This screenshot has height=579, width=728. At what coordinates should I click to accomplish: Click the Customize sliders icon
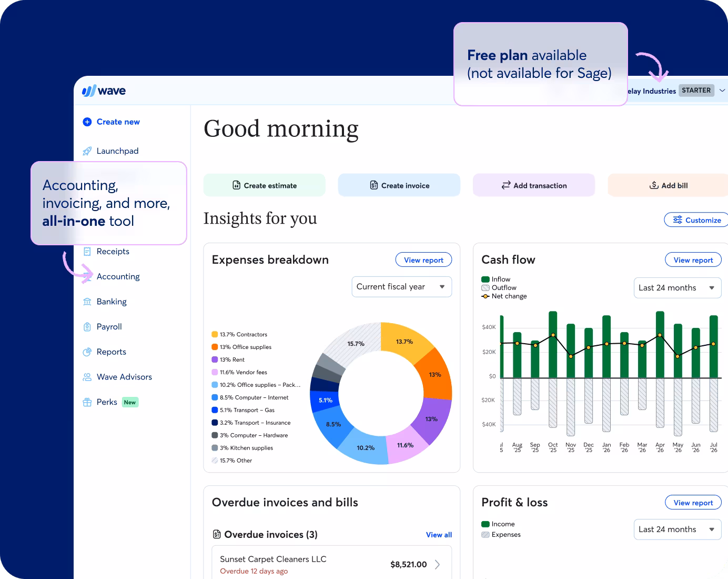(x=678, y=220)
